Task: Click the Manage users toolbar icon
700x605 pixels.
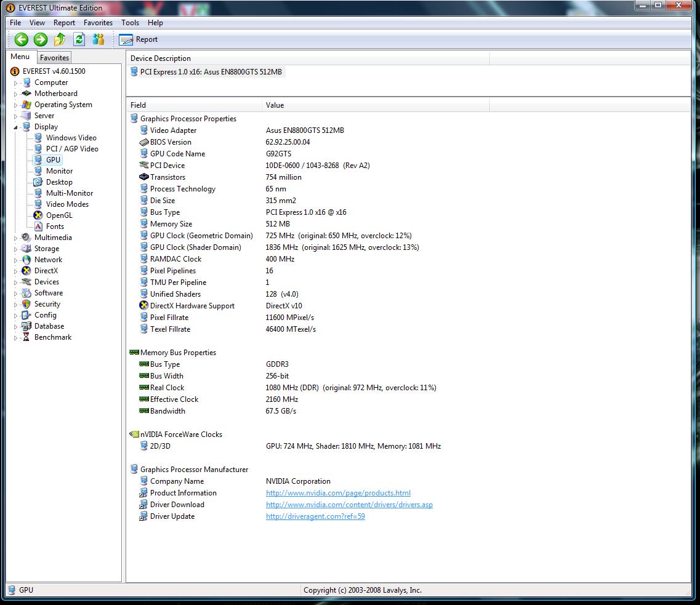Action: tap(99, 40)
